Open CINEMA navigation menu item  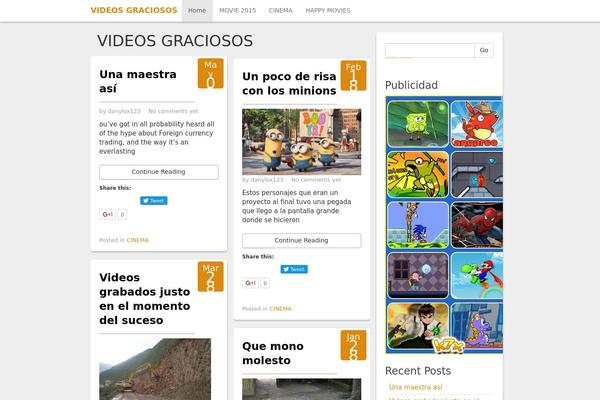280,10
